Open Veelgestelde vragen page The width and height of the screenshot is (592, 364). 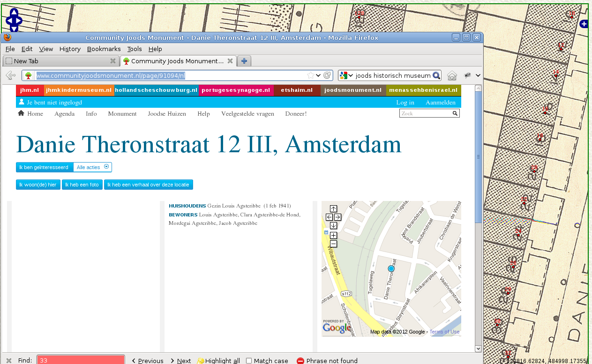pos(247,113)
